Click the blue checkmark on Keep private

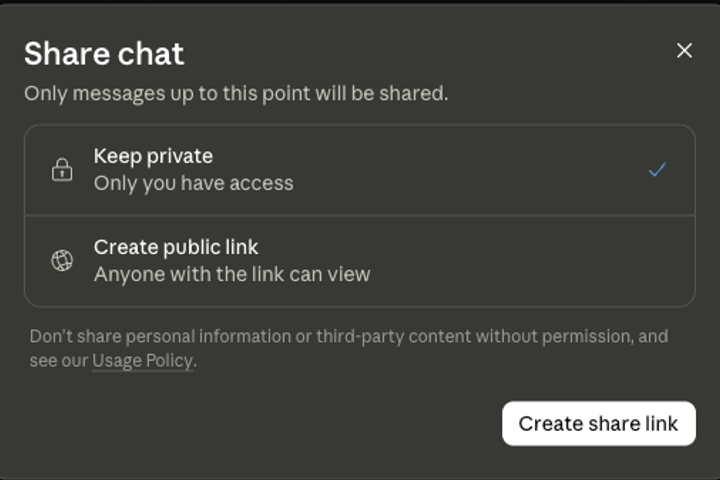657,169
